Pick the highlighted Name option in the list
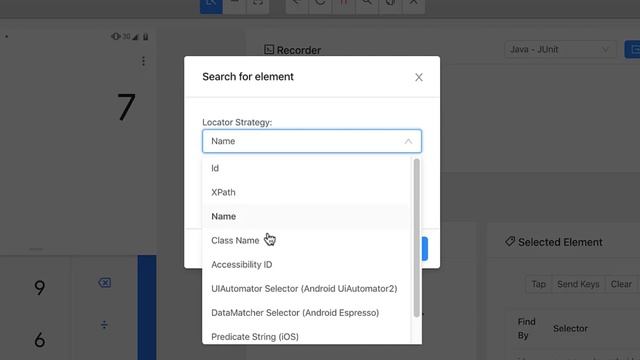The image size is (640, 360). 307,216
